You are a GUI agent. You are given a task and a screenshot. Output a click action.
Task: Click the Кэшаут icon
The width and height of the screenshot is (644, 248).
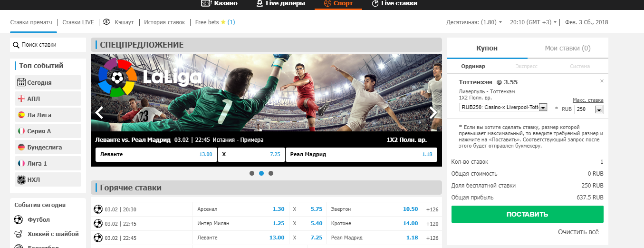pyautogui.click(x=106, y=22)
